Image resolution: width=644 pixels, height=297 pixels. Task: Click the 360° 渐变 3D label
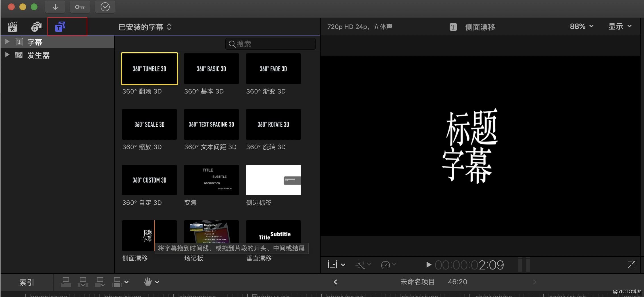[x=266, y=91]
